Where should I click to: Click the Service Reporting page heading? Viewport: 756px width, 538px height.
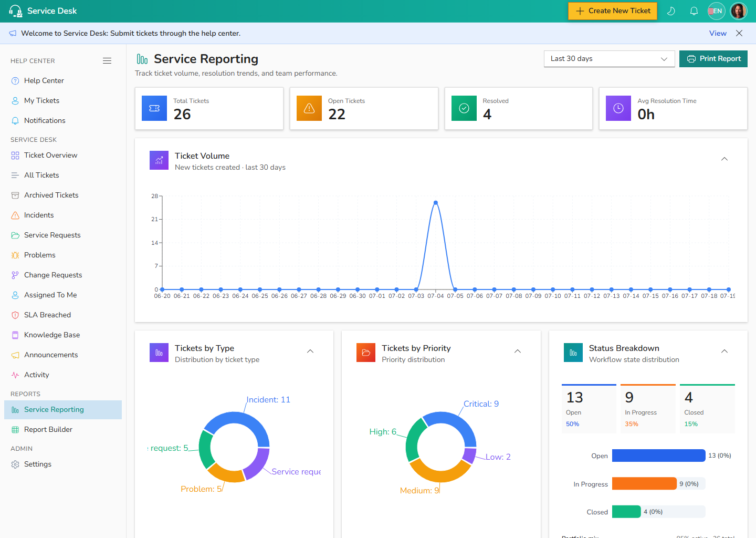pyautogui.click(x=206, y=59)
